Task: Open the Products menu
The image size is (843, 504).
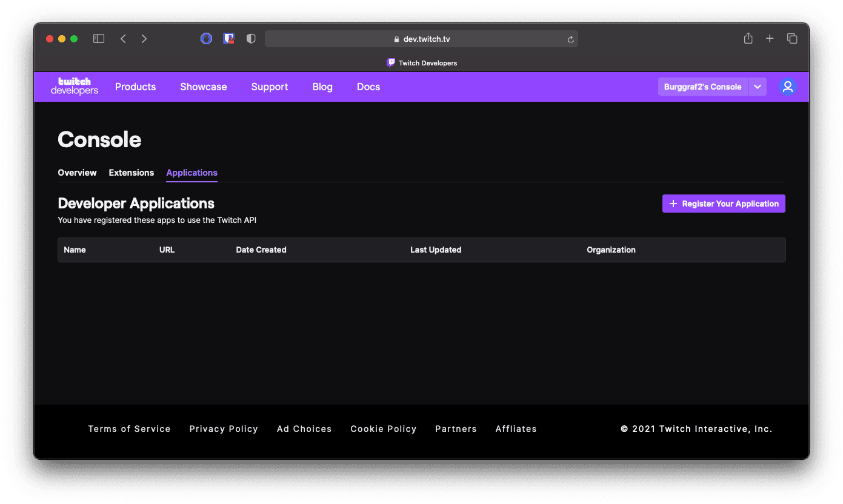Action: pos(135,87)
